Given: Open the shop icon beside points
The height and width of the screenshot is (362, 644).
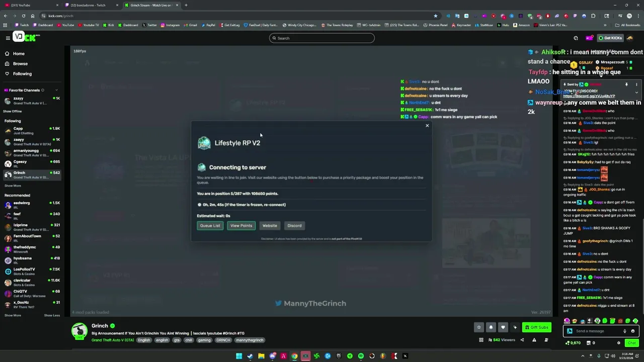Looking at the screenshot, I should pos(588,343).
